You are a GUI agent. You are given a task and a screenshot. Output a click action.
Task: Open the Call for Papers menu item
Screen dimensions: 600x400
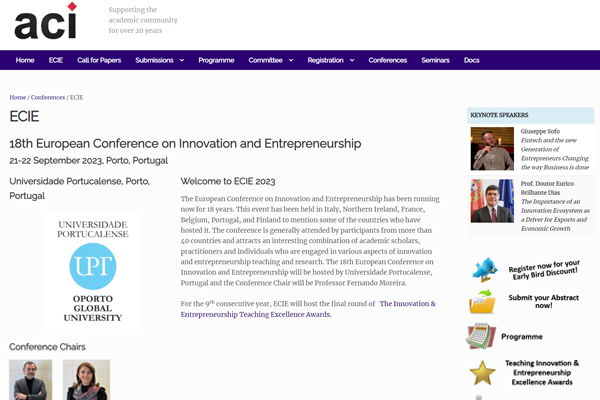tap(99, 60)
